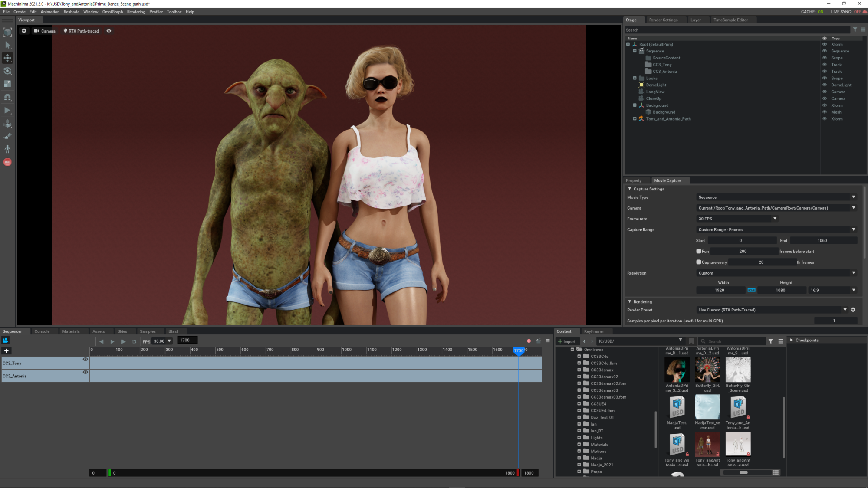Screen dimensions: 868x488
Task: Click the humanoid character figure tool
Action: tap(7, 149)
